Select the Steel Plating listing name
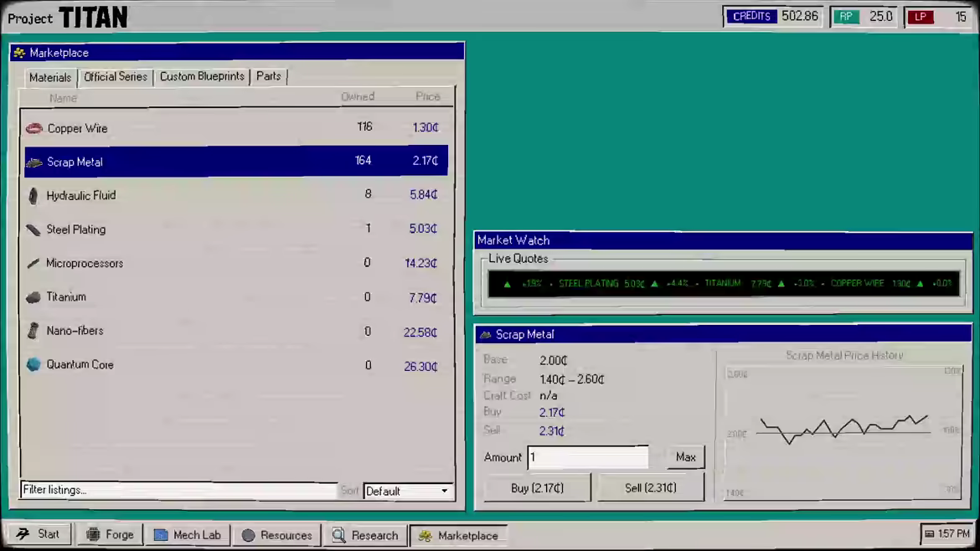Screen dimensions: 980x551 click(x=76, y=230)
